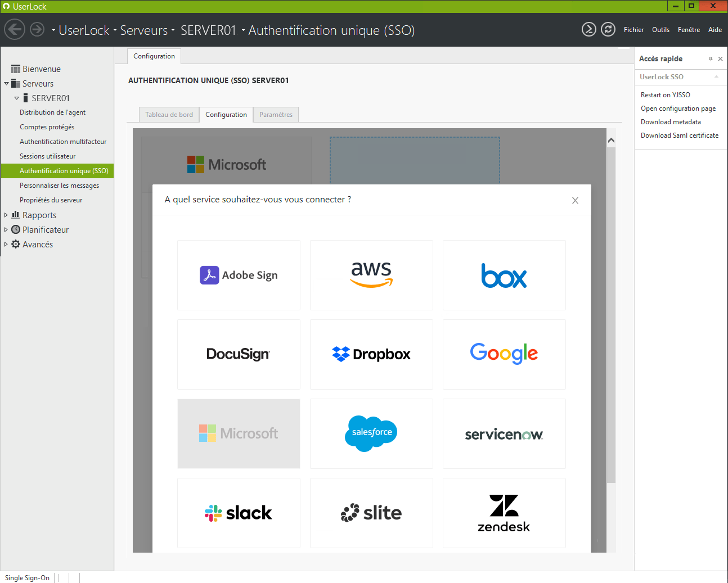Open the Fichier menu
Screen dimensions: 728x583
click(x=633, y=30)
